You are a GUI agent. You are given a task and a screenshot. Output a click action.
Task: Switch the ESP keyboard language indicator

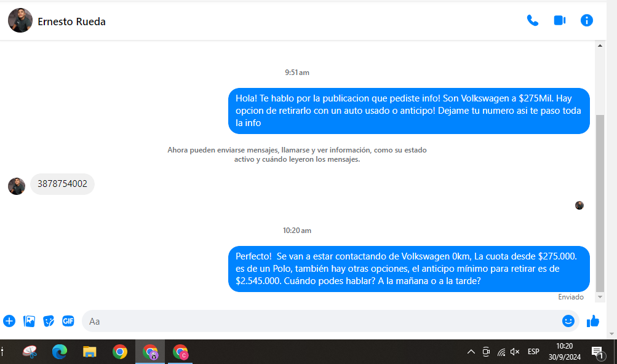click(x=533, y=352)
